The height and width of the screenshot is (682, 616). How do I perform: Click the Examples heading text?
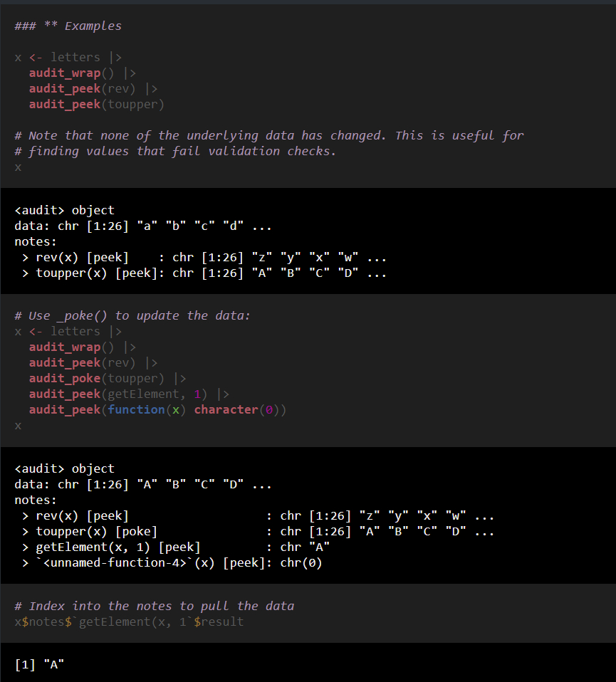pos(93,26)
